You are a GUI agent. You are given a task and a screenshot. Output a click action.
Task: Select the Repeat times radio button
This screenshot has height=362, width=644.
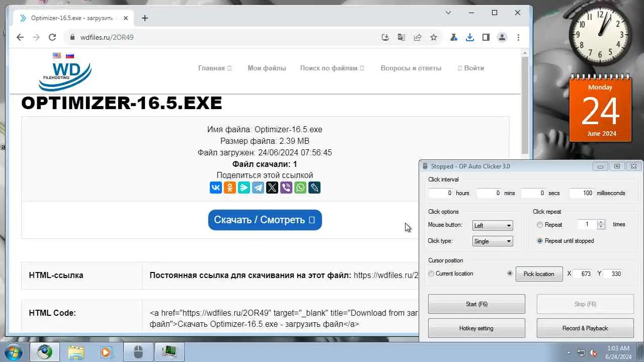[540, 225]
